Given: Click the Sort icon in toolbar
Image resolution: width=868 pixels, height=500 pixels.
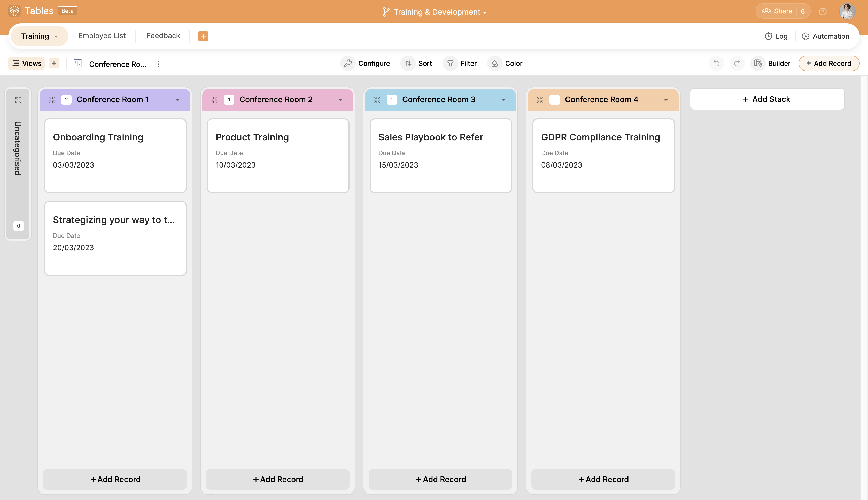Looking at the screenshot, I should [x=408, y=63].
